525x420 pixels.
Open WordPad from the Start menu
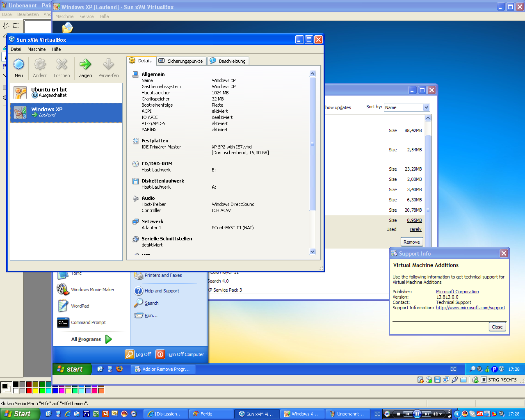click(x=74, y=306)
